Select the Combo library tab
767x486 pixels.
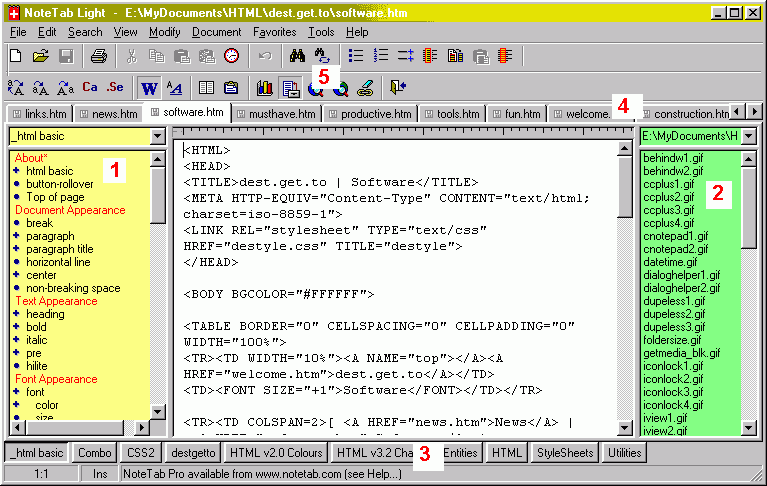[x=95, y=453]
